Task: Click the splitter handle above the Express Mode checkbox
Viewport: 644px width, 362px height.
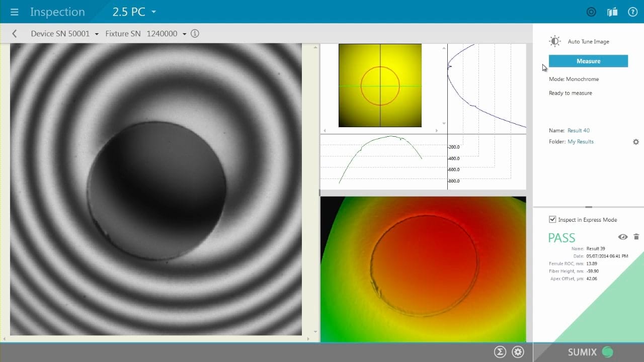Action: tap(589, 207)
